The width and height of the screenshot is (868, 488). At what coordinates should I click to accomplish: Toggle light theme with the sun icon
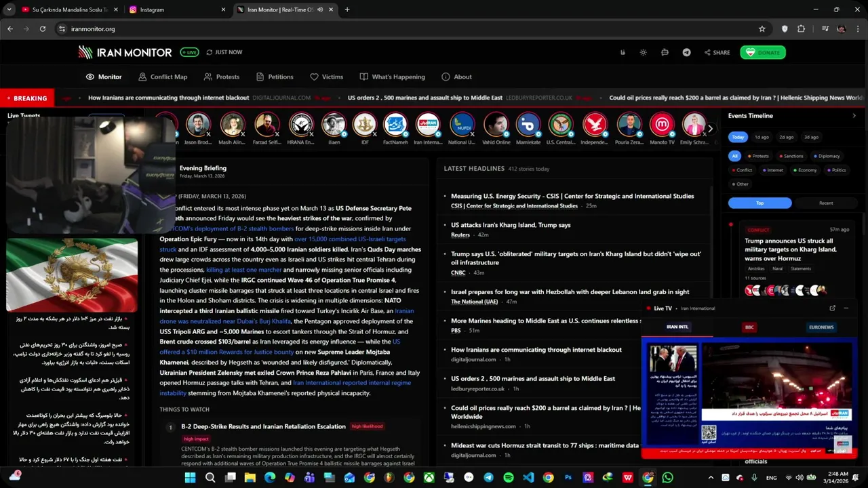tap(643, 52)
